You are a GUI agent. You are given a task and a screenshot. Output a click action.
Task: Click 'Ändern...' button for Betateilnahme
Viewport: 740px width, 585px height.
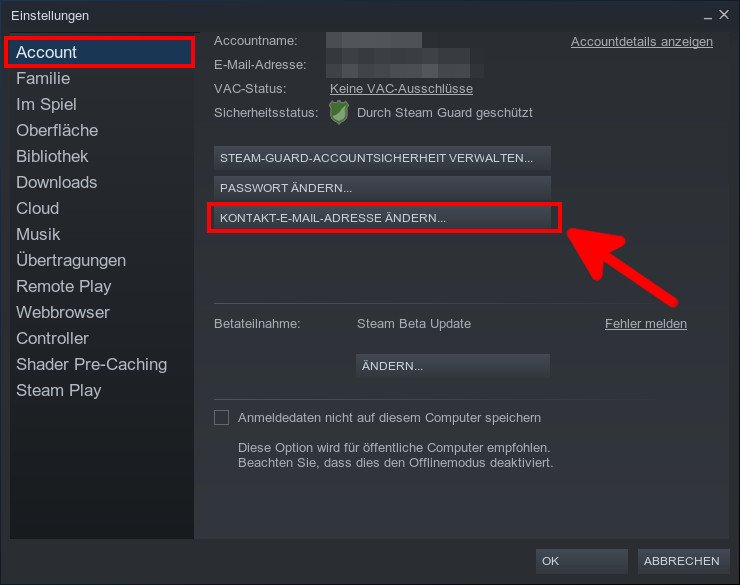click(453, 366)
